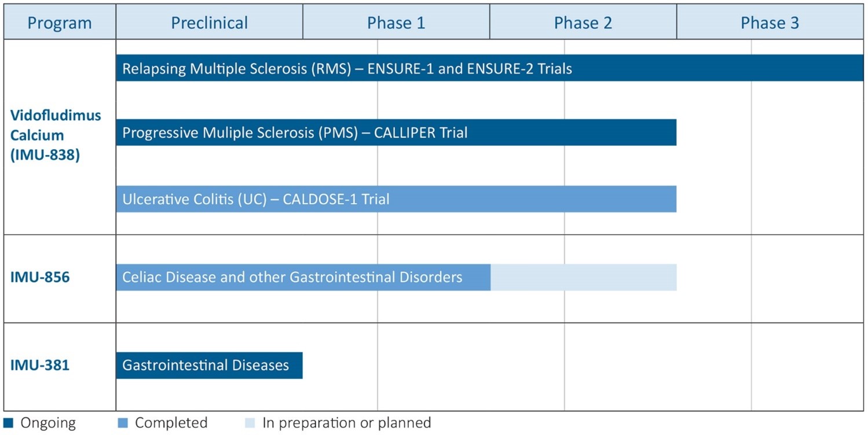Click the Ongoing legend text
The image size is (868, 435).
tap(48, 423)
